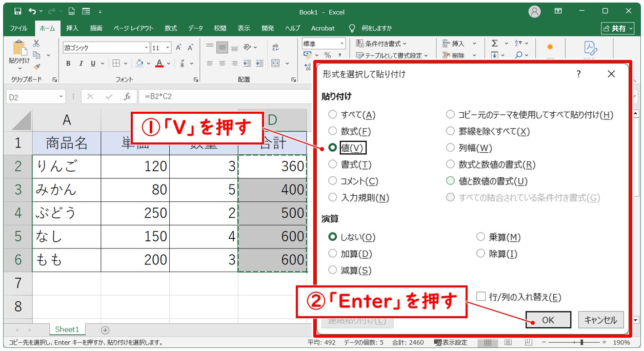644x351 pixels.
Task: Choose the 加算(D) operation radio button
Action: (x=332, y=254)
